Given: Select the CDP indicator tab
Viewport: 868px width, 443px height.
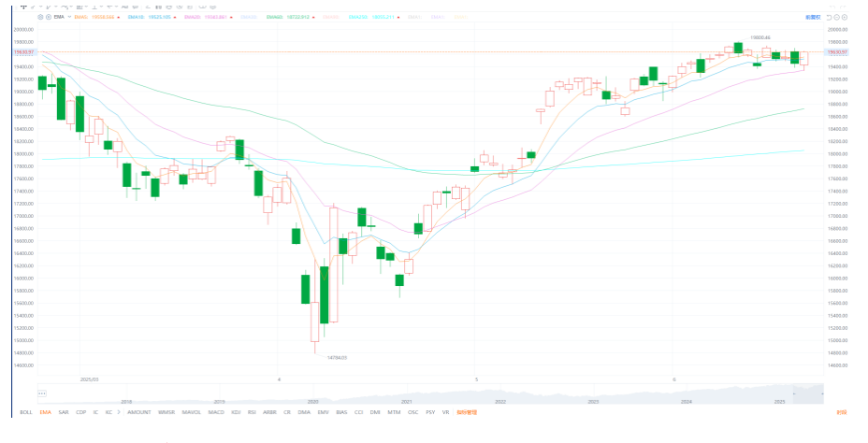Looking at the screenshot, I should point(80,412).
